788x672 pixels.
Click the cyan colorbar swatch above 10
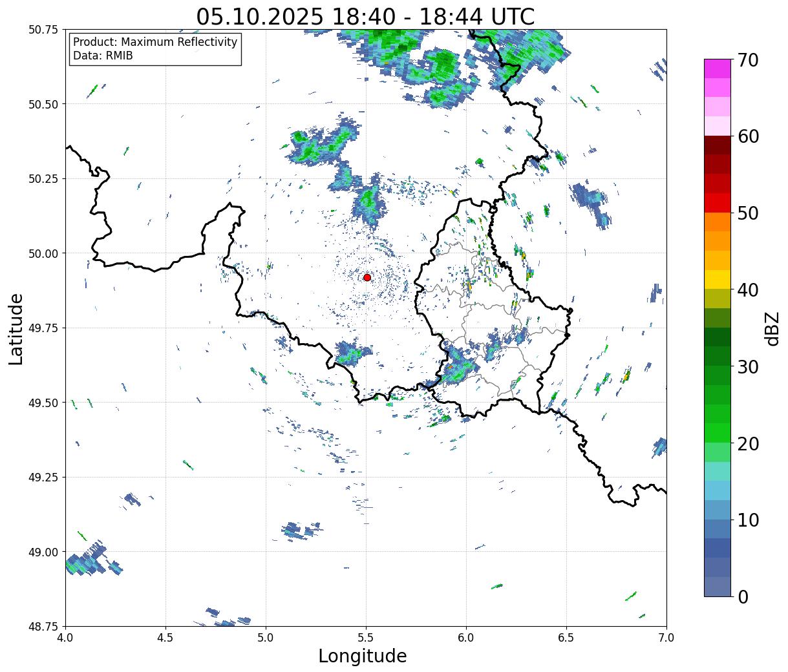click(x=718, y=491)
